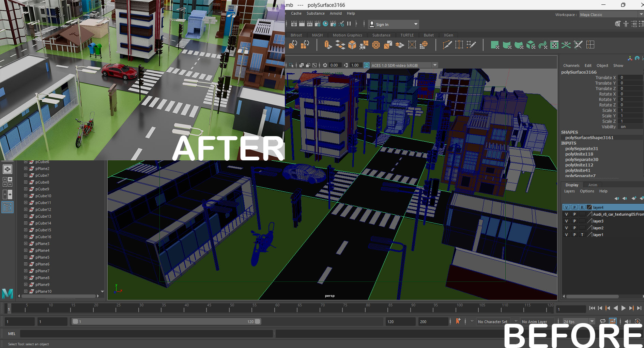This screenshot has height=348, width=644.
Task: Click the green Cylindrical UV mapping icon
Action: (507, 45)
